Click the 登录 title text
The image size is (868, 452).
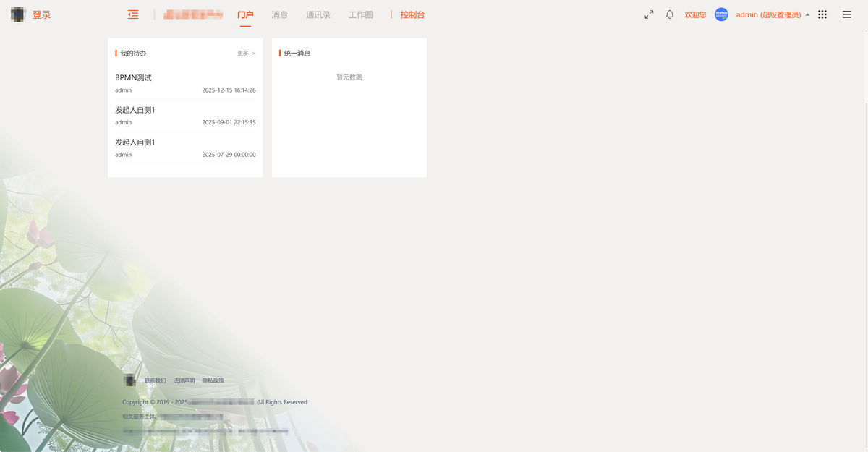pos(41,14)
